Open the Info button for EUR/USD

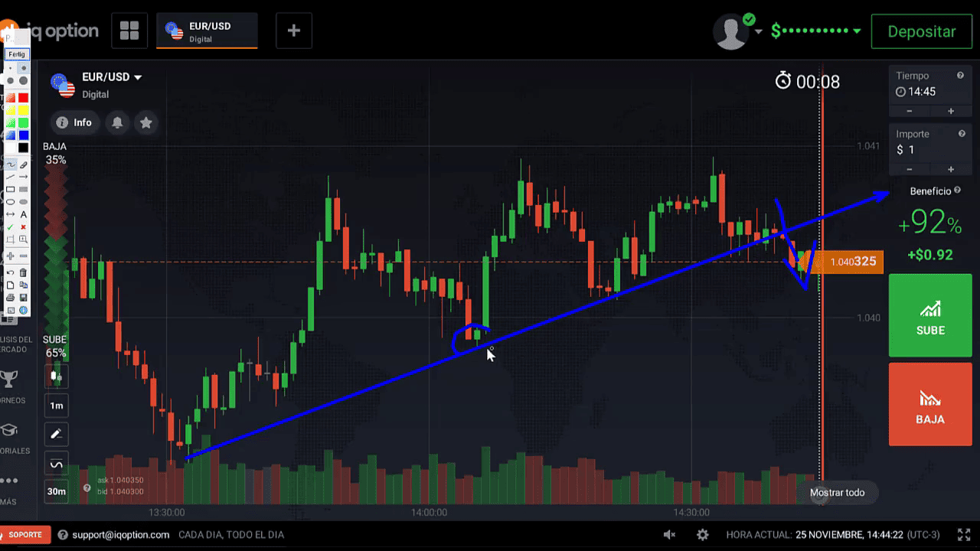pyautogui.click(x=74, y=122)
